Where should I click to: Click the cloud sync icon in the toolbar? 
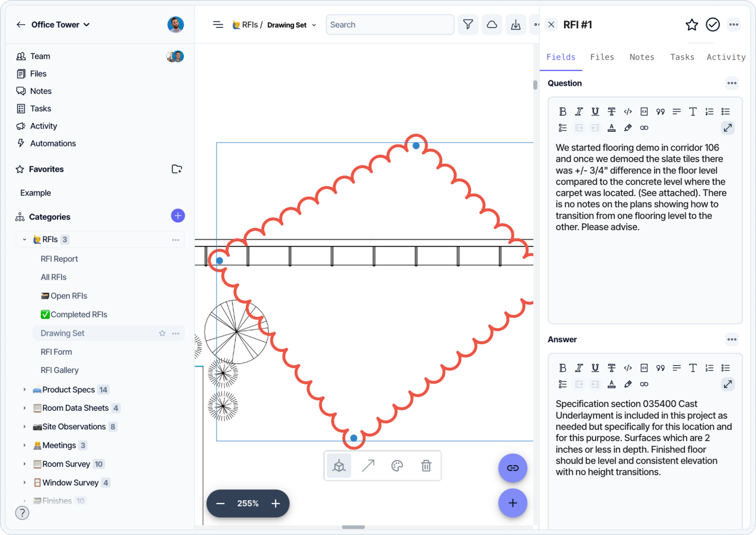[492, 25]
